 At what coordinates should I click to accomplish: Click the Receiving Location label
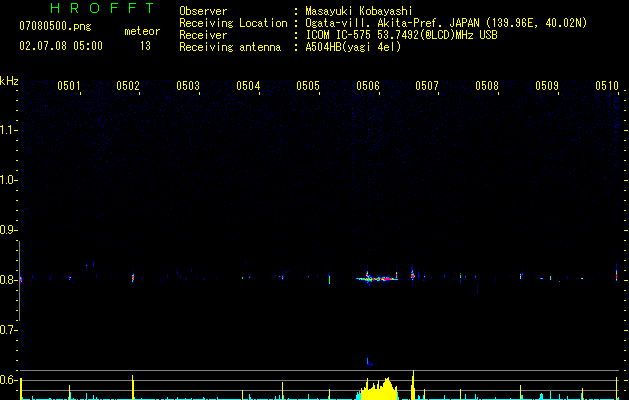point(233,23)
